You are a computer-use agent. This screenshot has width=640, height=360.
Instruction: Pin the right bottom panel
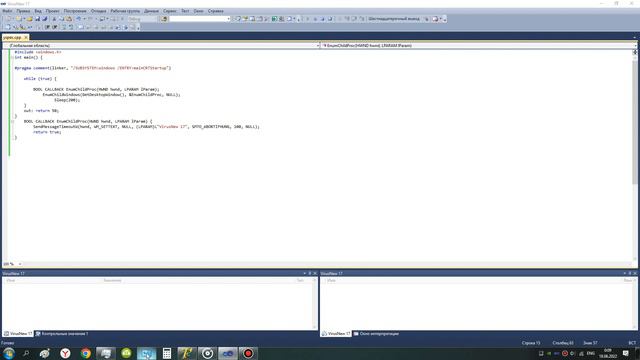[x=630, y=273]
